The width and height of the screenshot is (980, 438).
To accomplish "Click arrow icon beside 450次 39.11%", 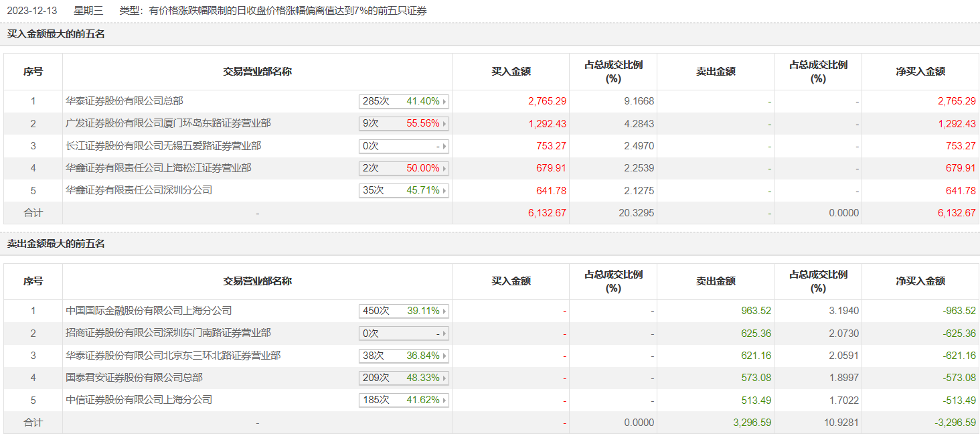I will click(444, 311).
